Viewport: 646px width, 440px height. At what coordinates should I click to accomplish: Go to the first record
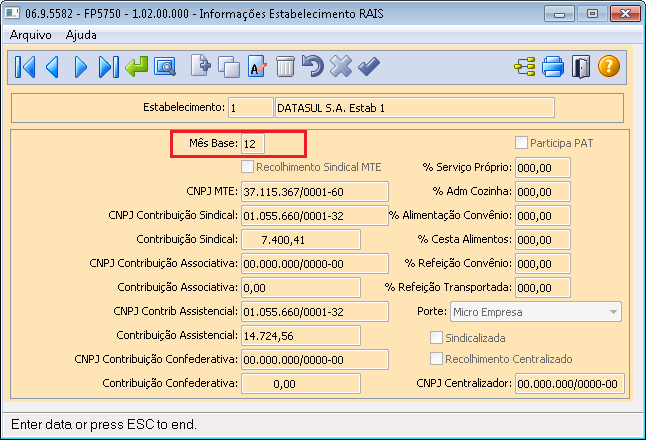click(25, 67)
